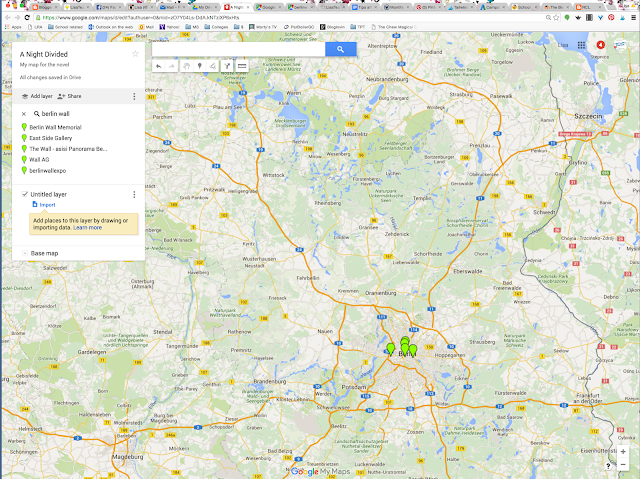640x479 pixels.
Task: Click the easternmost green pin on Berlin
Action: click(x=413, y=350)
